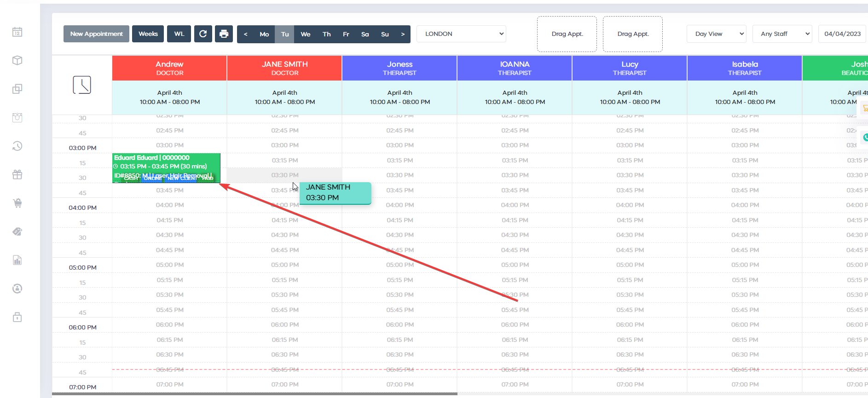Open the shopping cart icon in sidebar
The image size is (868, 398).
pyautogui.click(x=17, y=203)
